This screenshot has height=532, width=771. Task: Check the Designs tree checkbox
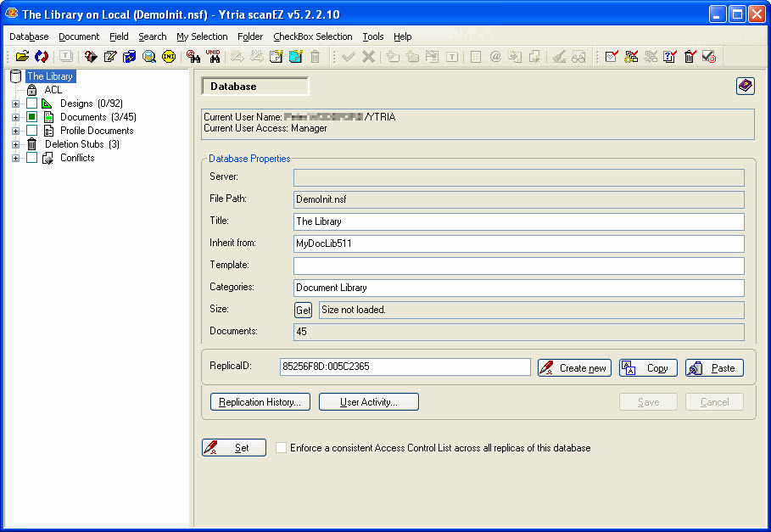(31, 104)
